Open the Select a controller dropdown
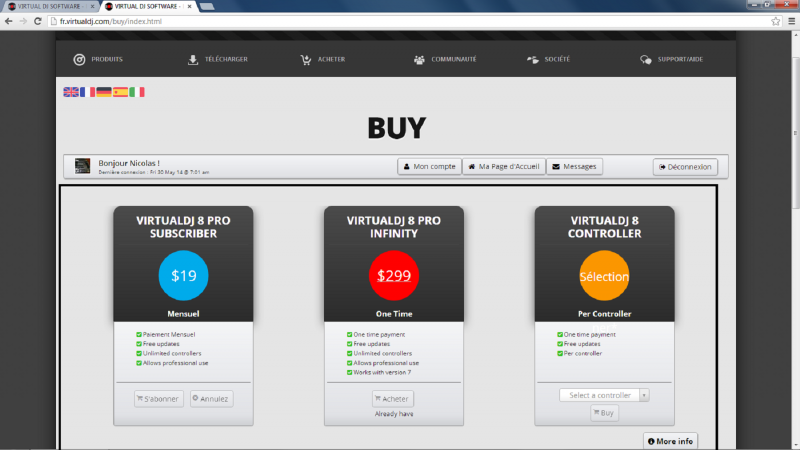The height and width of the screenshot is (450, 800). 604,395
